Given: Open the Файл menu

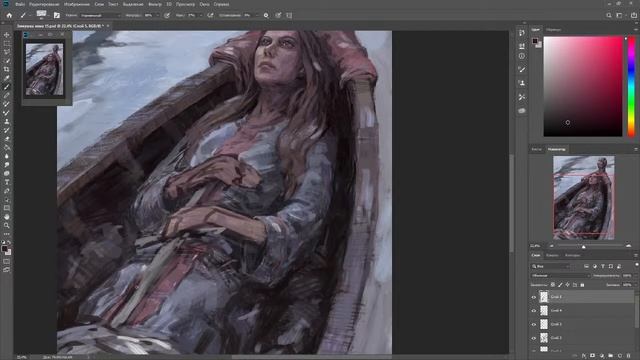Looking at the screenshot, I should [x=20, y=4].
